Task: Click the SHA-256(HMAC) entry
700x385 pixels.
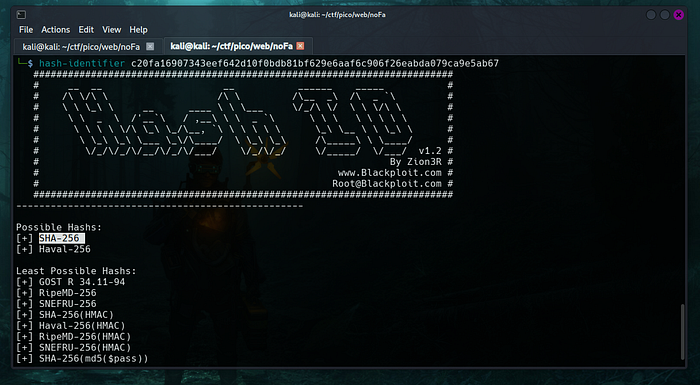Action: click(x=76, y=315)
